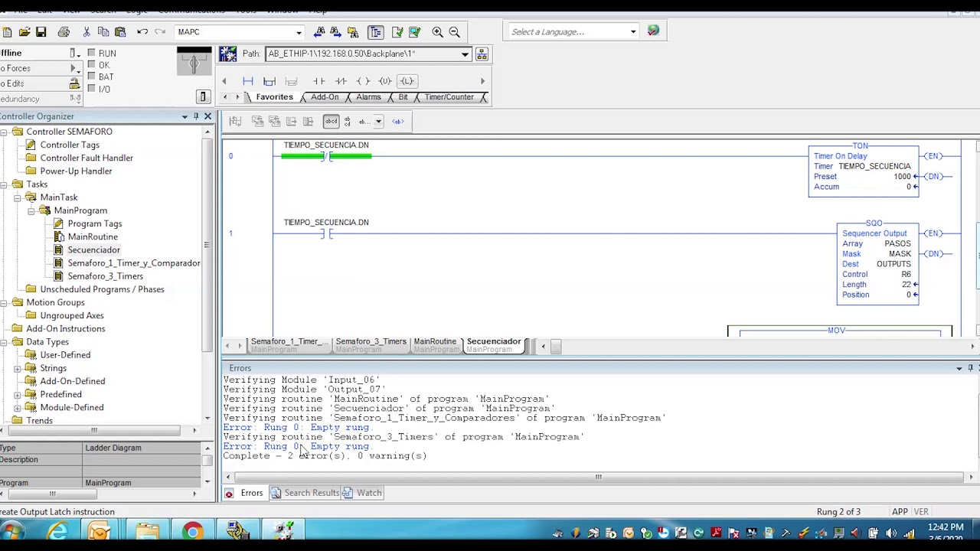Viewport: 980px width, 551px height.
Task: Open Internet Explorer from the taskbar
Action: coord(58,531)
